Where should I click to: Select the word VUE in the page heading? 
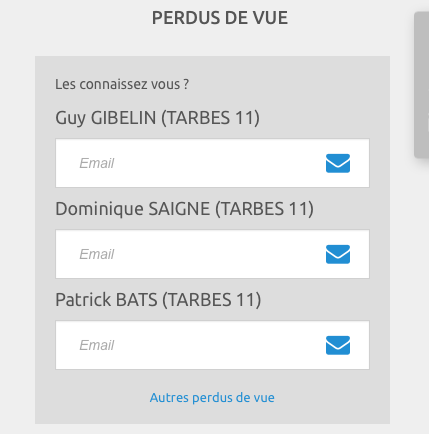(x=270, y=18)
